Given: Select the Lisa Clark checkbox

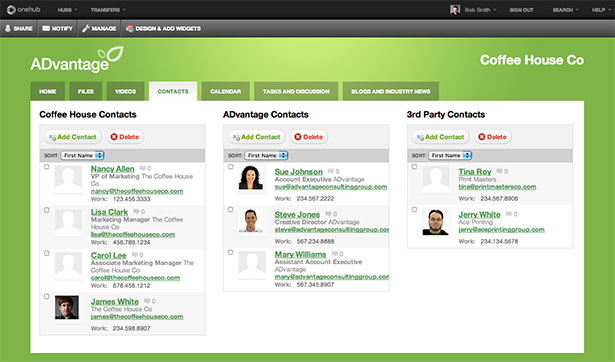Looking at the screenshot, I should coord(47,210).
